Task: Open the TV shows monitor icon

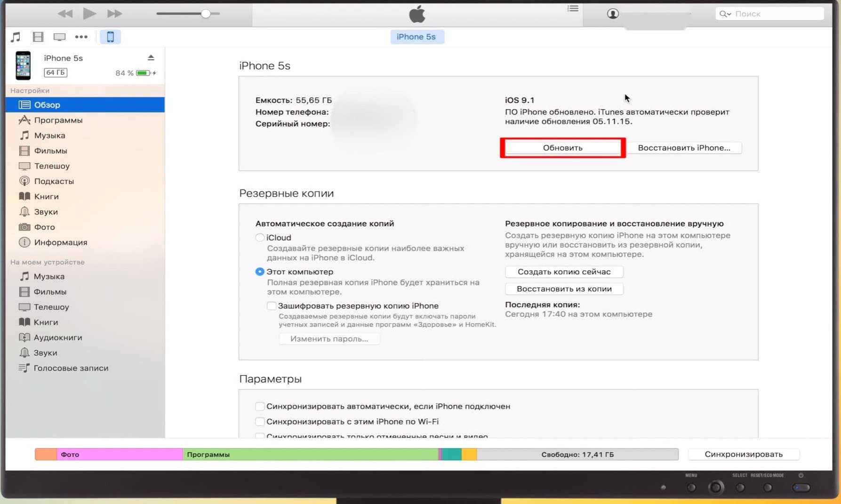Action: click(59, 37)
